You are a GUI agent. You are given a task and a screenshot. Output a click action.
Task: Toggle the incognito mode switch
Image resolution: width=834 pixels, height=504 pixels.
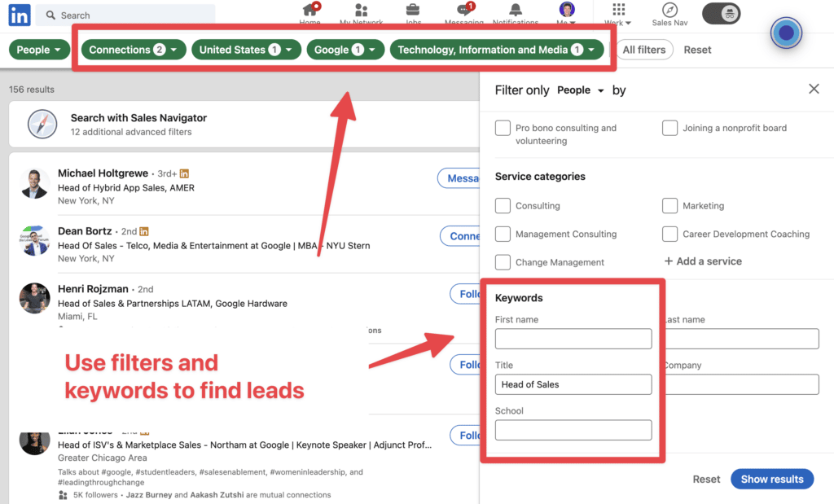pyautogui.click(x=722, y=14)
